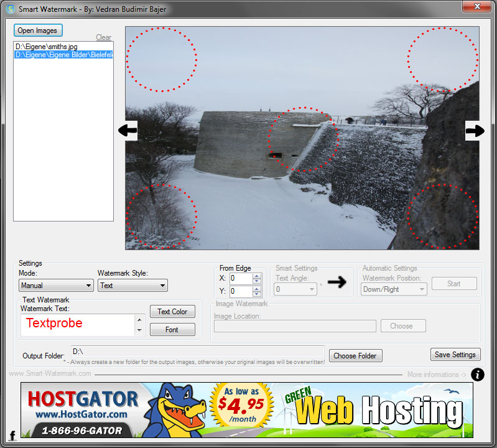
Task: Select bottom-right watermark position circle
Action: [443, 217]
